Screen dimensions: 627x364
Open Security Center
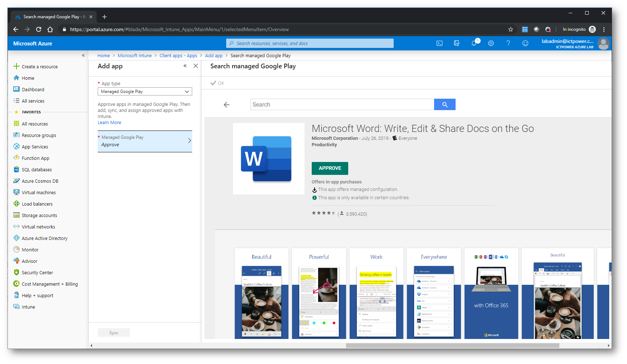click(33, 272)
